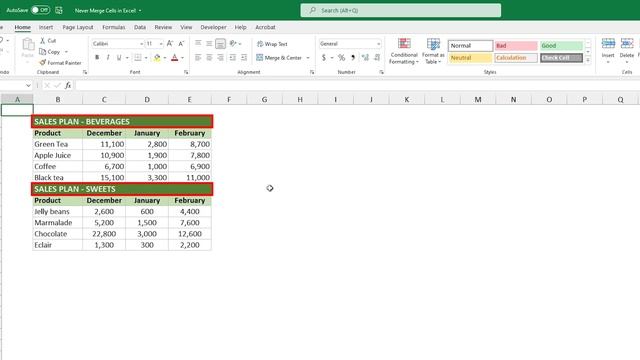Toggle Underline formatting

(119, 58)
